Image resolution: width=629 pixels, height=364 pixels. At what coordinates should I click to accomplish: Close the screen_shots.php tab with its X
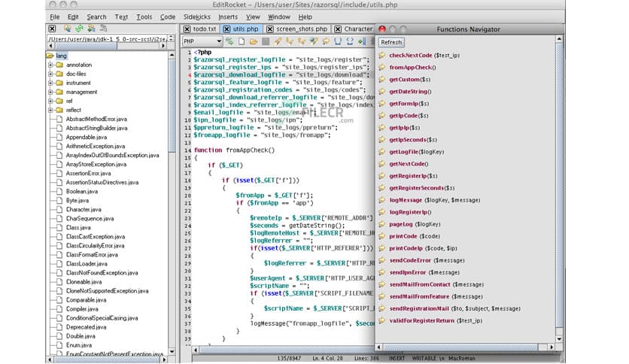tap(270, 29)
